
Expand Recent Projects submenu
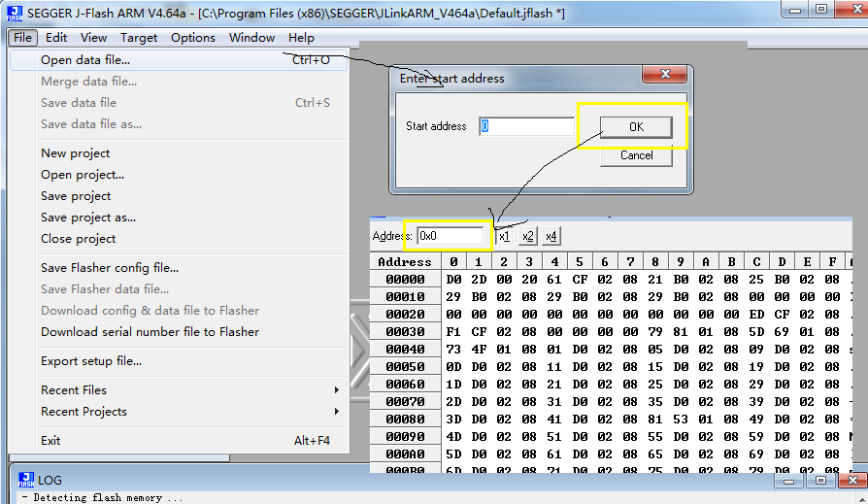pyautogui.click(x=179, y=412)
